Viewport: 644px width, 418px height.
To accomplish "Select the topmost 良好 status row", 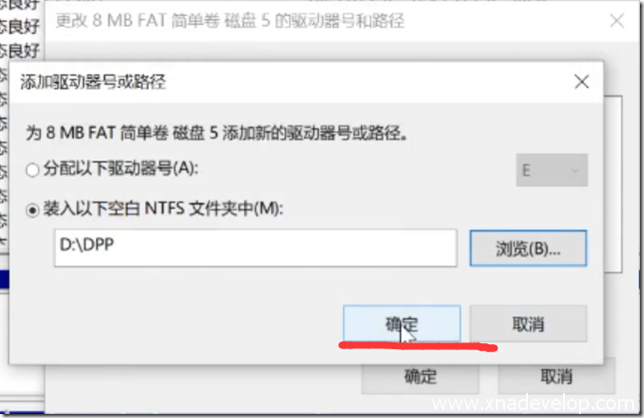I will click(x=20, y=4).
